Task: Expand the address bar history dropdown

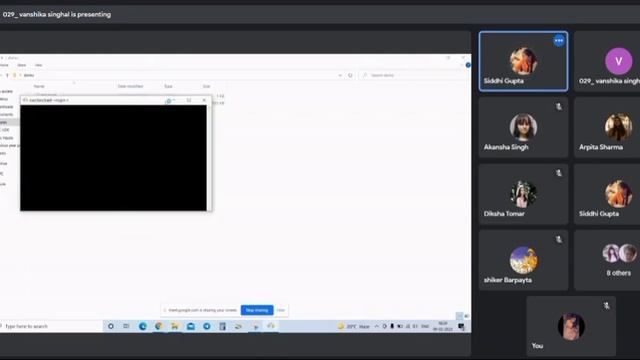Action: tap(340, 75)
